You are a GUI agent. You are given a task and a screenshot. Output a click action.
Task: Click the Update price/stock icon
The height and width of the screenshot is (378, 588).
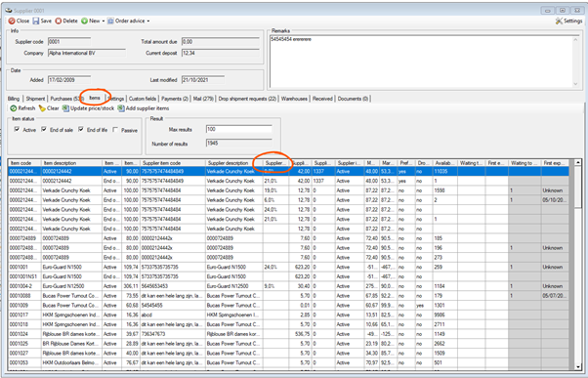(x=65, y=108)
